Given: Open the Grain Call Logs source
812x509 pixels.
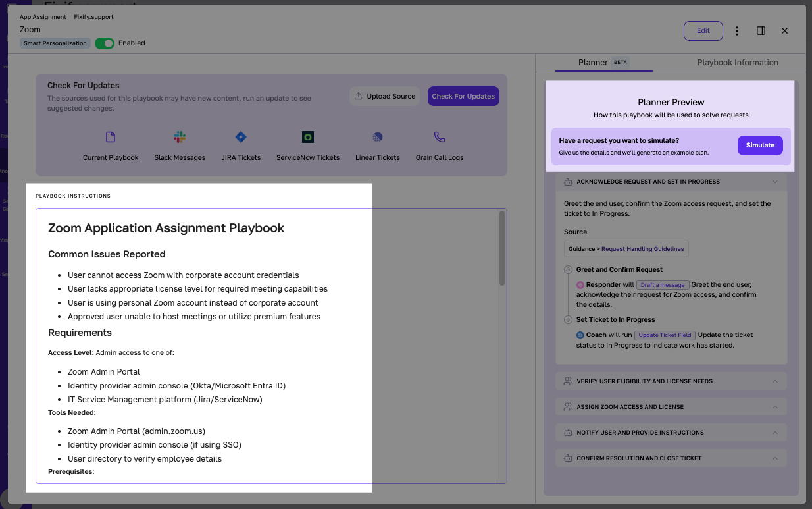Looking at the screenshot, I should coord(439,137).
